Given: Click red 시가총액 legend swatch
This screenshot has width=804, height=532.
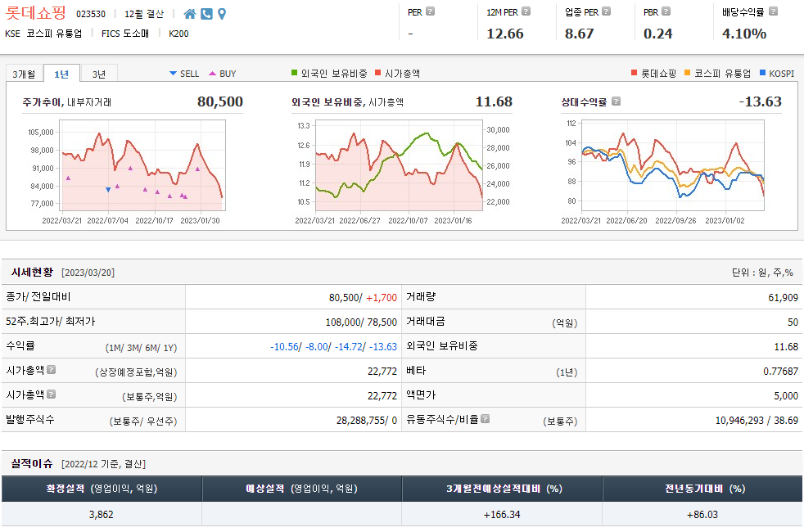Looking at the screenshot, I should point(378,73).
